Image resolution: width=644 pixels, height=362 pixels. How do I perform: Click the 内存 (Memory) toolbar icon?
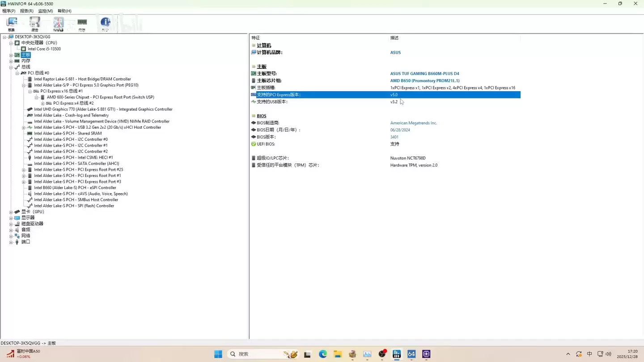(x=82, y=22)
